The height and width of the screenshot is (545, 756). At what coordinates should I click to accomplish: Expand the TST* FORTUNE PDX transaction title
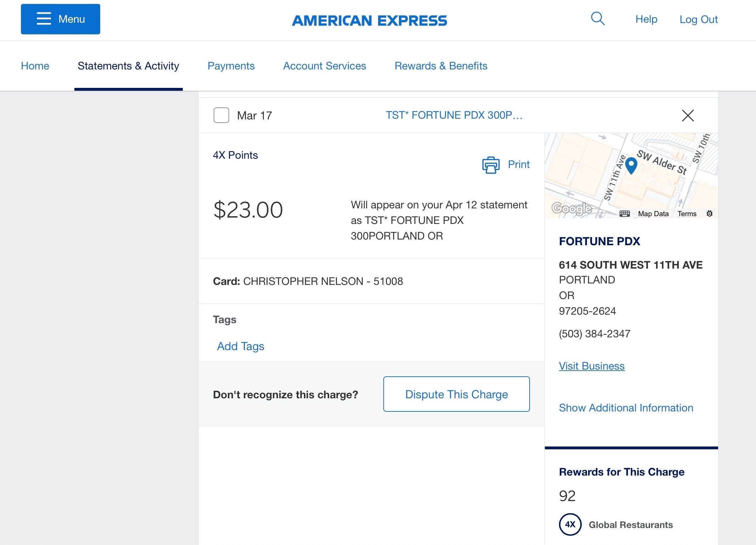pyautogui.click(x=454, y=116)
